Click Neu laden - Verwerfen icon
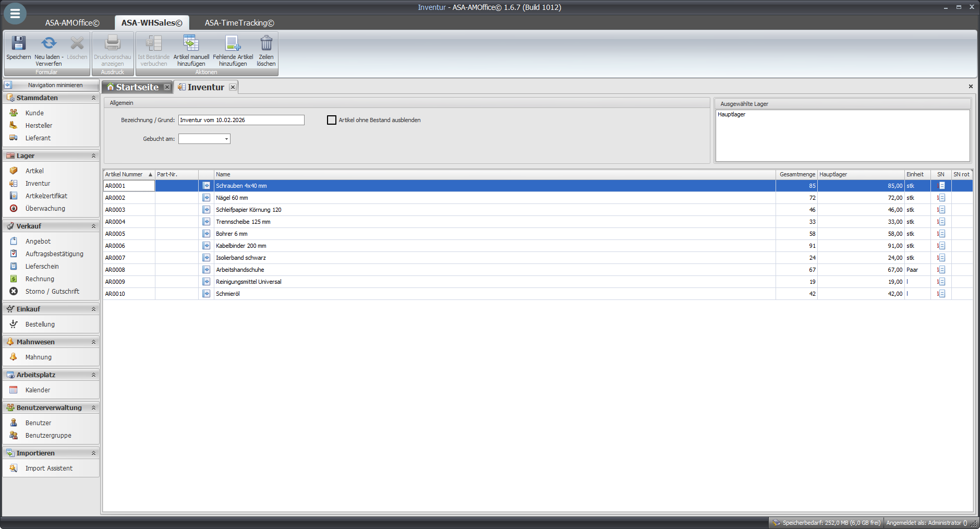The width and height of the screenshot is (980, 529). 49,44
